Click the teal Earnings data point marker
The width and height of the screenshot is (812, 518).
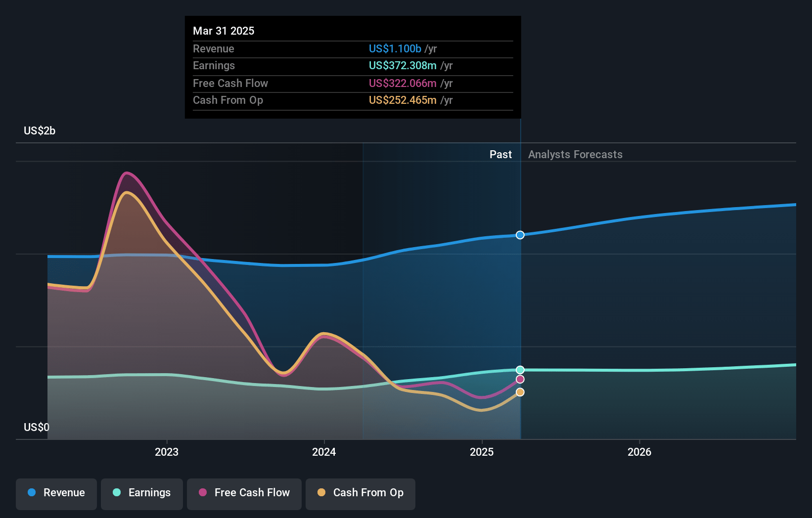[520, 370]
